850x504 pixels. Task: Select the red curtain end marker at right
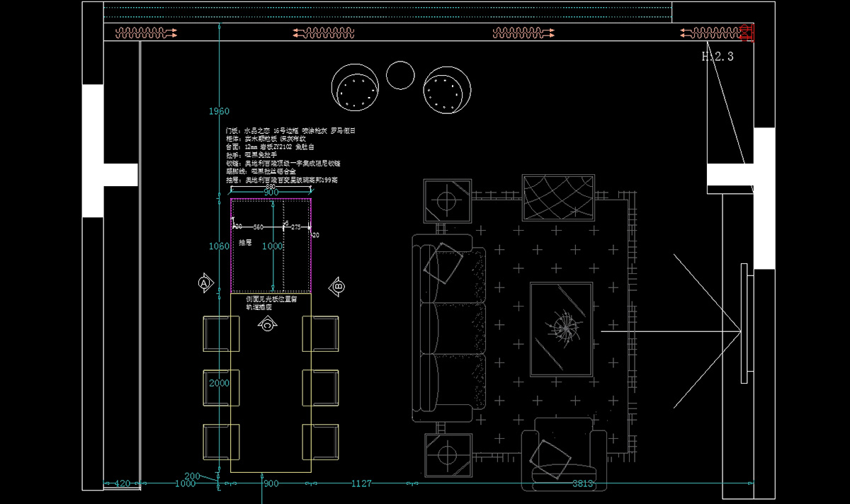click(746, 33)
